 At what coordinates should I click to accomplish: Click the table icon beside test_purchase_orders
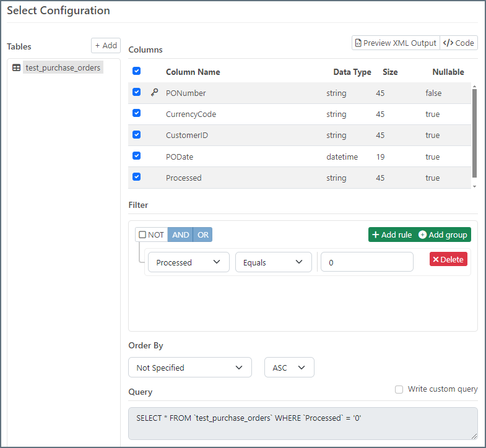17,68
